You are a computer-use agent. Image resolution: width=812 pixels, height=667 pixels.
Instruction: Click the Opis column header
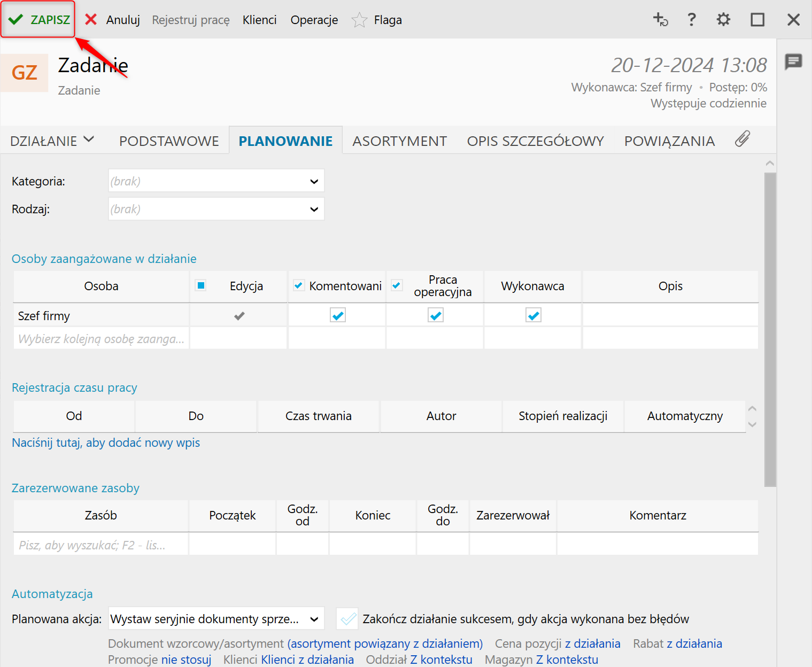670,286
